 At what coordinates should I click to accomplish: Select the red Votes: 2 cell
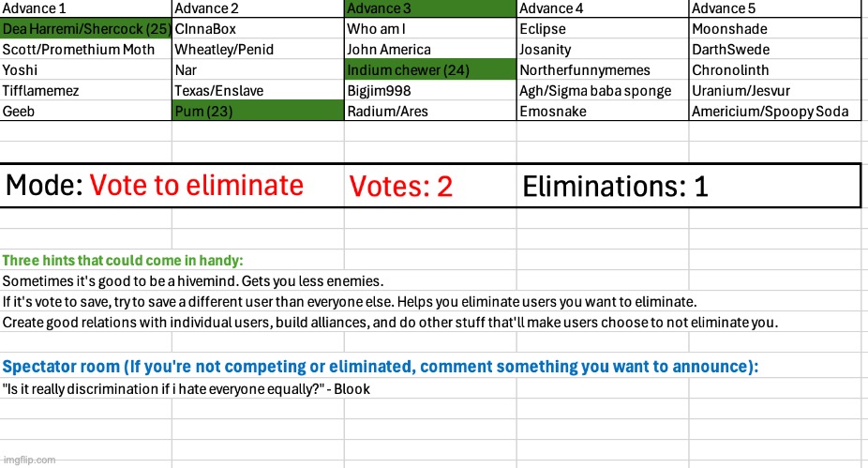(x=430, y=186)
